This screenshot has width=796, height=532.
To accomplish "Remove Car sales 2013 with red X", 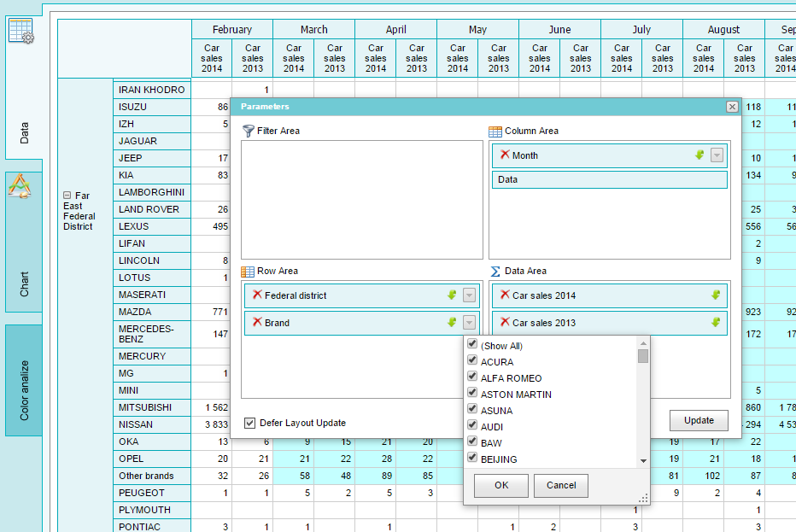I will click(505, 322).
